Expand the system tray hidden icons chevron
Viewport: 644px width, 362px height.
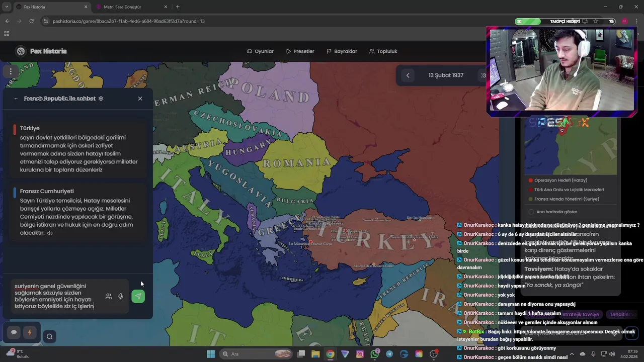572,354
